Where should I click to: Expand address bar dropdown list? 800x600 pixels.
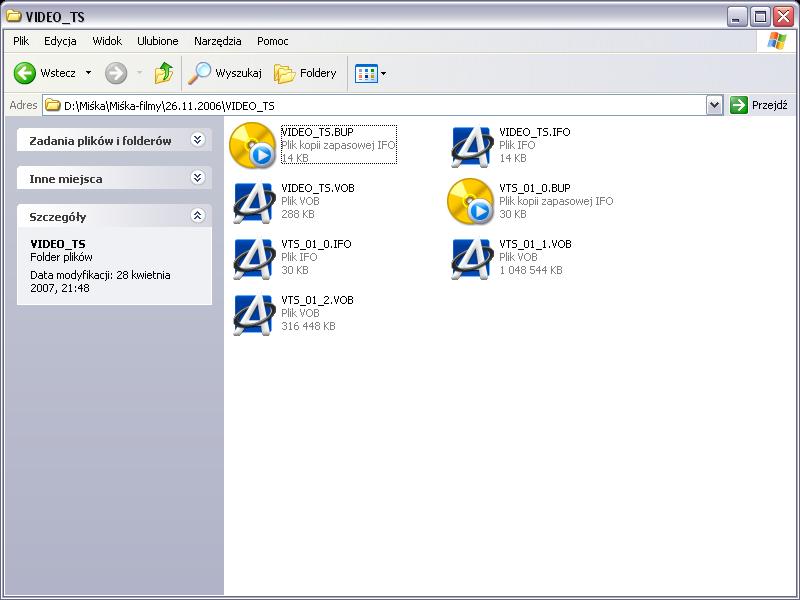coord(714,106)
